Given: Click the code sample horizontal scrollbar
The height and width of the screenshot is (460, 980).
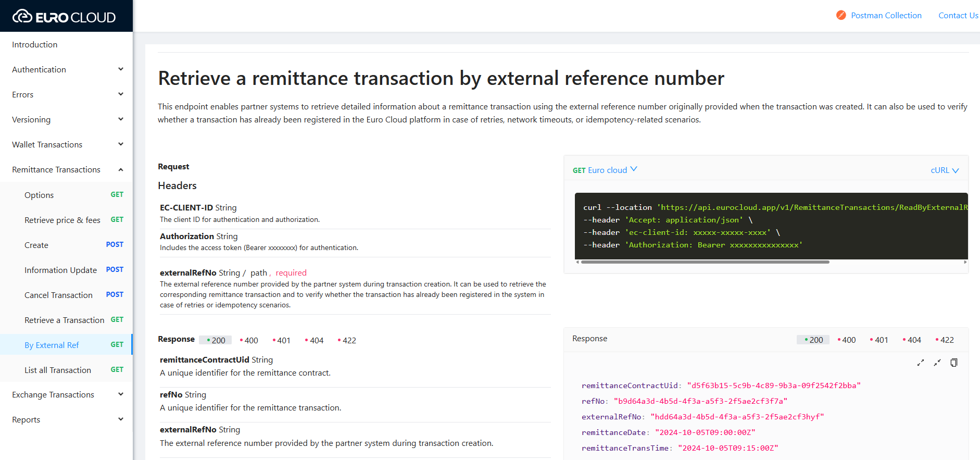Looking at the screenshot, I should pyautogui.click(x=705, y=262).
